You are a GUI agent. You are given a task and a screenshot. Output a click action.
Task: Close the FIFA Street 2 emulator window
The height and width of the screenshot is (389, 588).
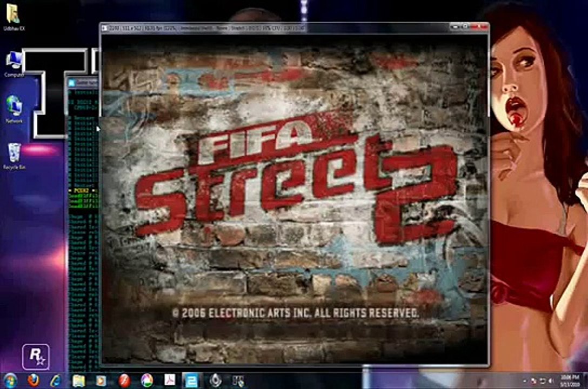tap(479, 26)
